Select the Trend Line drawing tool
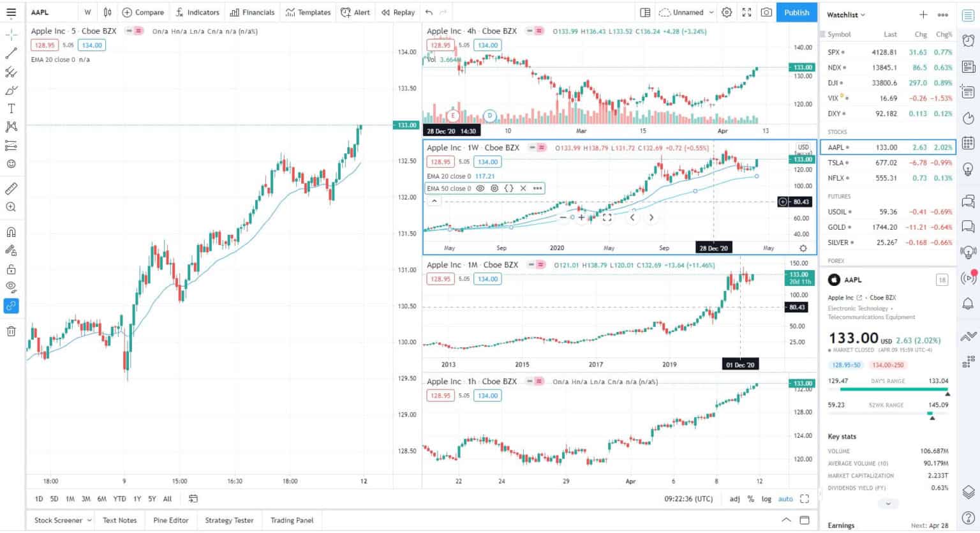Screen dimensions: 980x533 point(11,52)
